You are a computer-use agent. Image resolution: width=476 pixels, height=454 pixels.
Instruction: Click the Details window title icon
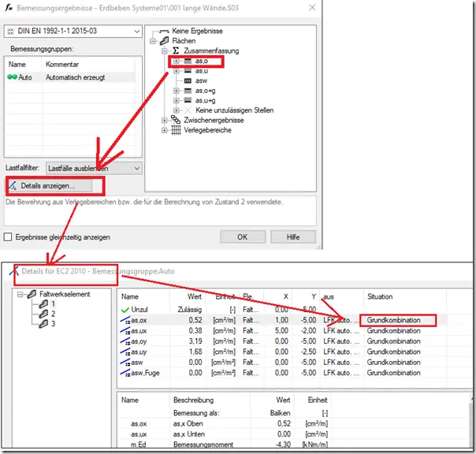[14, 271]
